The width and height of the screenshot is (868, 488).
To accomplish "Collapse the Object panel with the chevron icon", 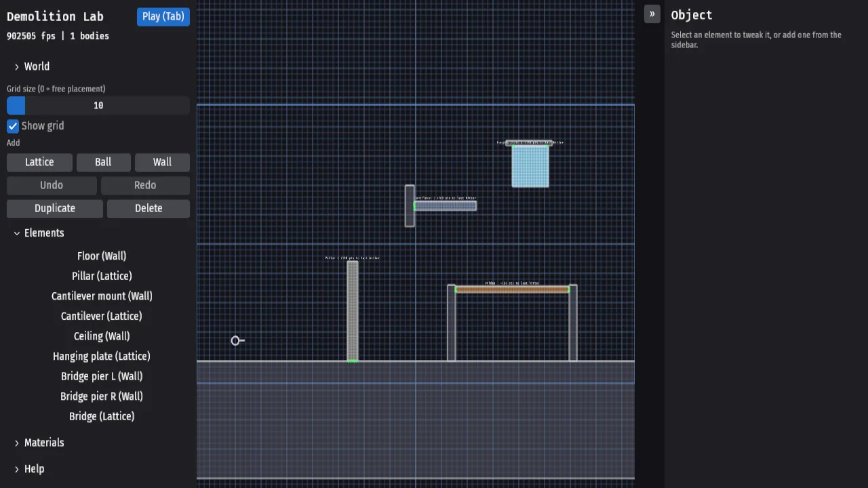I will click(652, 14).
